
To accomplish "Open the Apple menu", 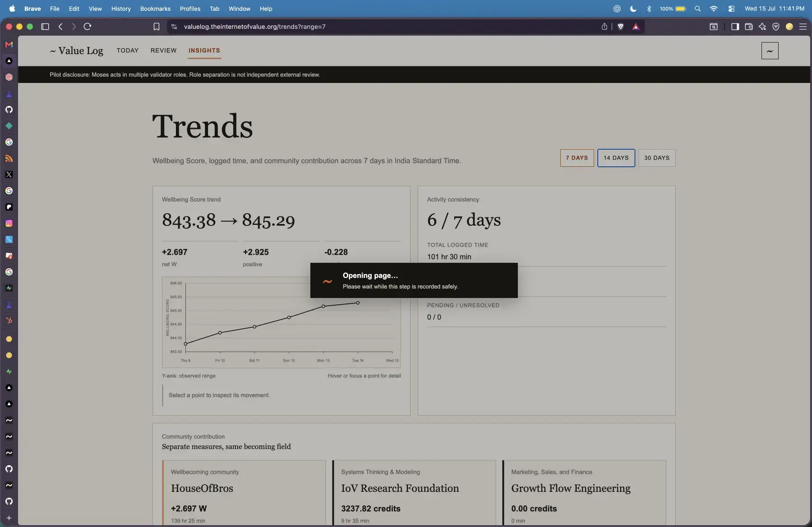I will point(12,9).
